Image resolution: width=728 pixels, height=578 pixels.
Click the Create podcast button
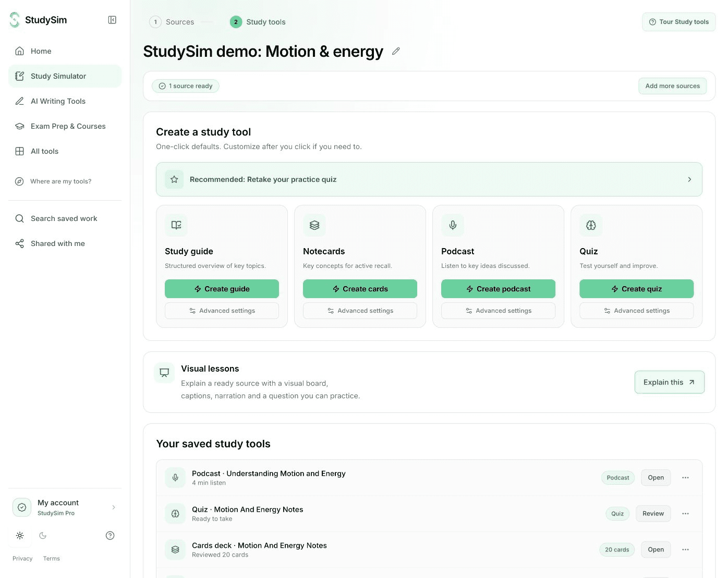pos(498,289)
